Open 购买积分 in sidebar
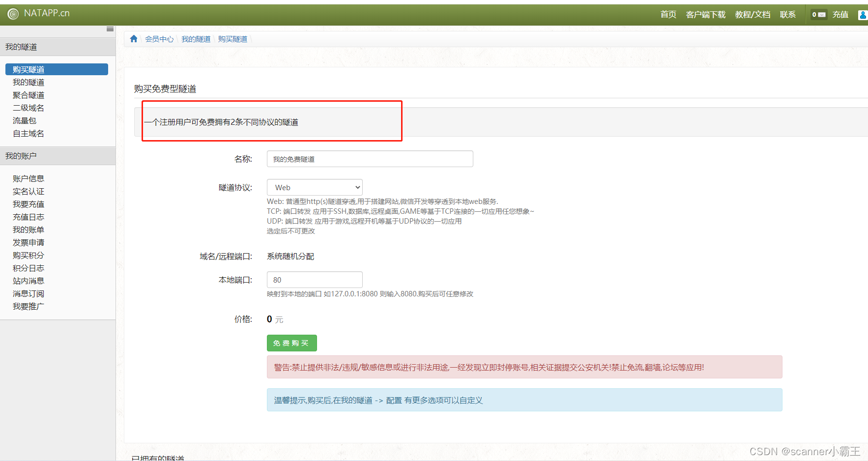 point(29,255)
